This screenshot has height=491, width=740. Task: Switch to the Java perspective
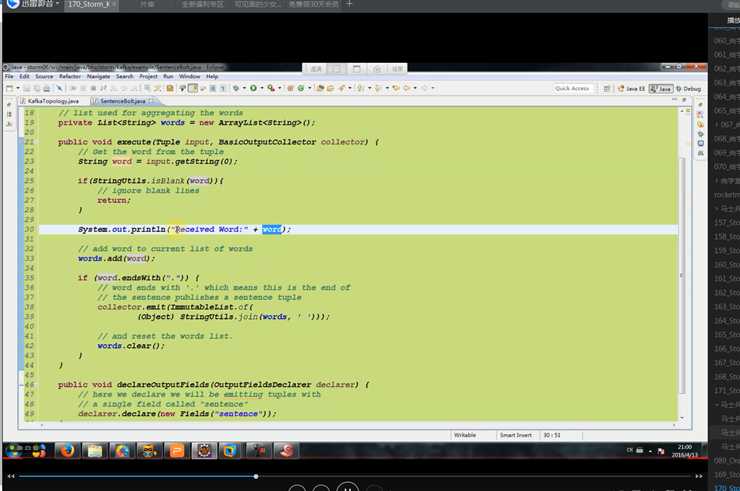point(661,88)
